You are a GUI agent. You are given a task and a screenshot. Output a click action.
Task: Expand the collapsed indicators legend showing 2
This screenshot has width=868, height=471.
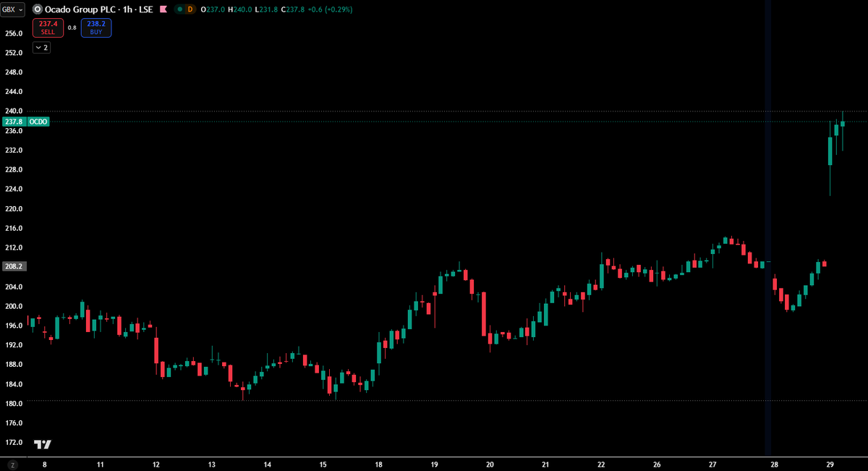pos(42,47)
